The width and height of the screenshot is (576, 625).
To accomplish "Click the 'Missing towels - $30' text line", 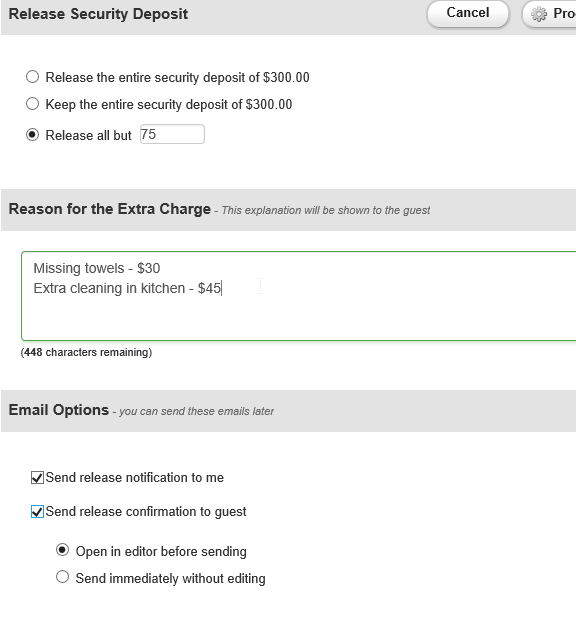I will coord(97,268).
